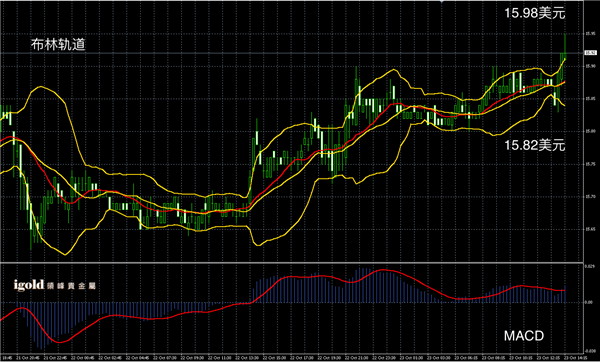Click the MACD indicator label
This screenshot has width=600, height=362.
point(524,336)
